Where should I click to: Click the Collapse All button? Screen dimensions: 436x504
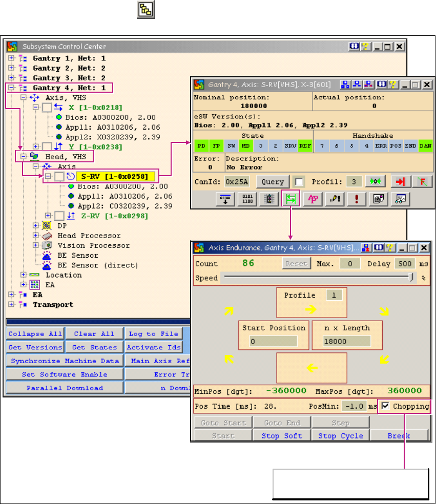click(35, 334)
